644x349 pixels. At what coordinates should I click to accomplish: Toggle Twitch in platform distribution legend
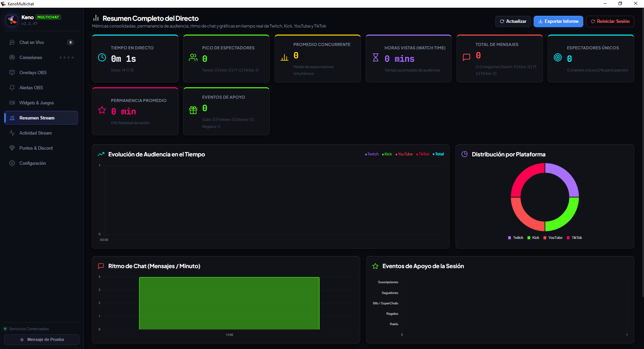[x=516, y=238]
